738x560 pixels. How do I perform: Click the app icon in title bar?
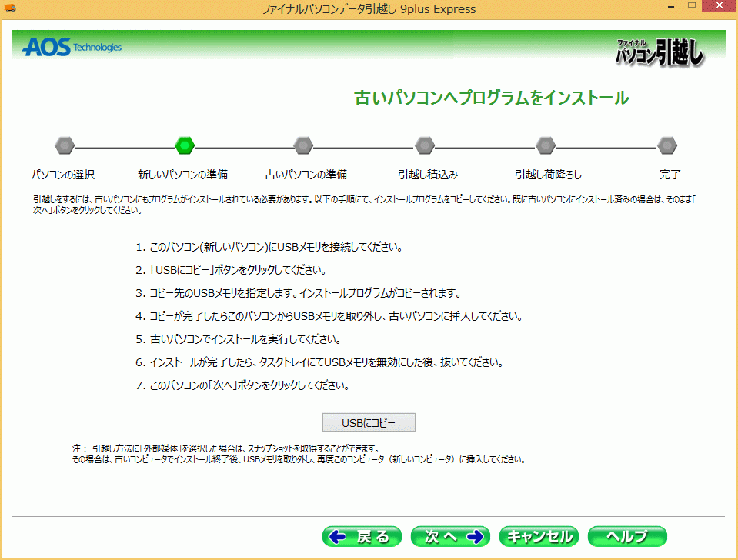coord(9,8)
